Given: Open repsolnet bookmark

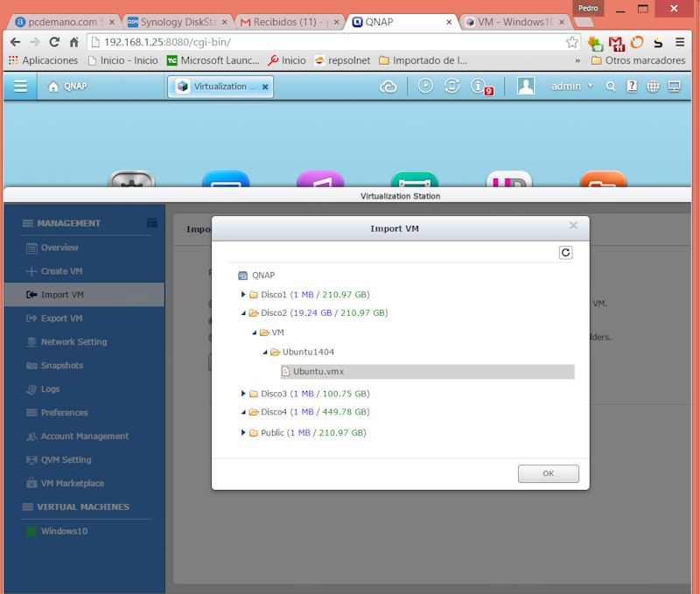Looking at the screenshot, I should coord(342,60).
